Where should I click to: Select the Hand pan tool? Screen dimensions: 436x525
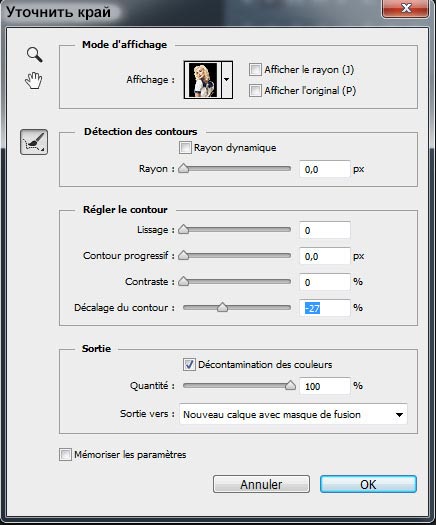coord(34,80)
